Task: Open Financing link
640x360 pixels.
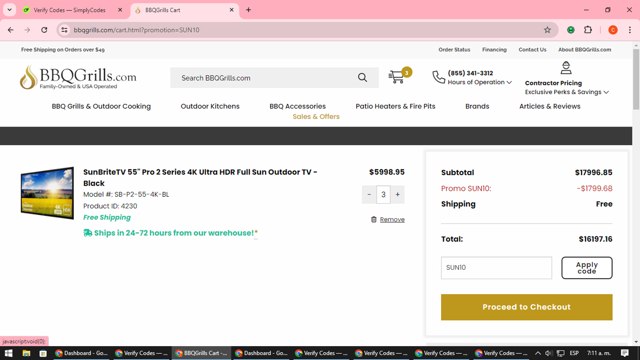Action: 494,49
